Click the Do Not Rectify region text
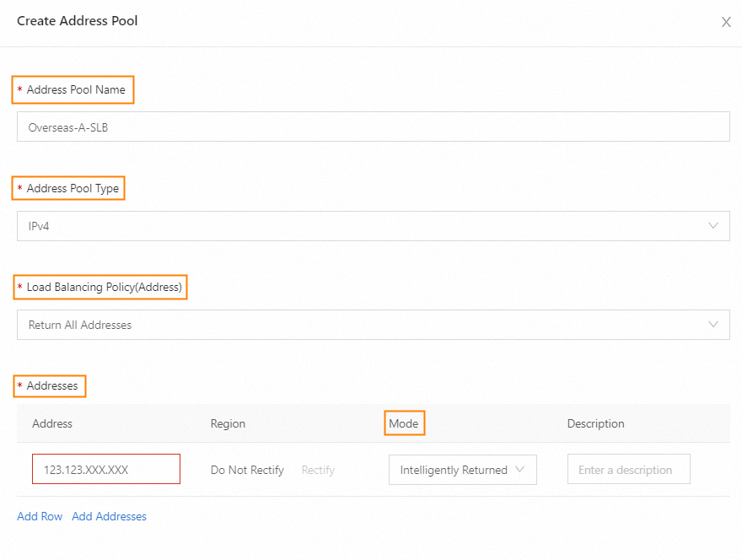This screenshot has height=560, width=742. [x=247, y=470]
